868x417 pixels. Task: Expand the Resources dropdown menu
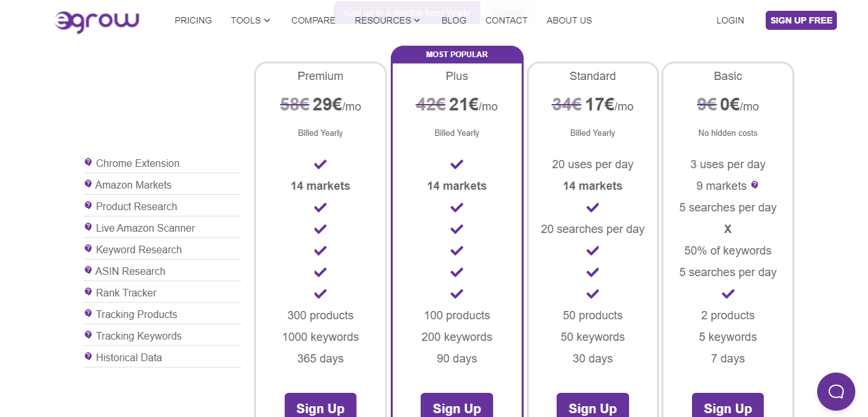point(388,20)
